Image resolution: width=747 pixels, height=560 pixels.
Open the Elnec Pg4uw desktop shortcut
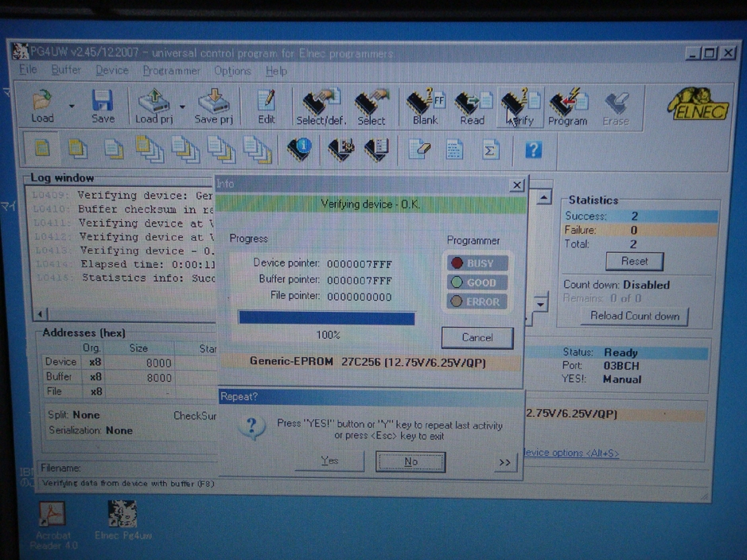pyautogui.click(x=123, y=520)
